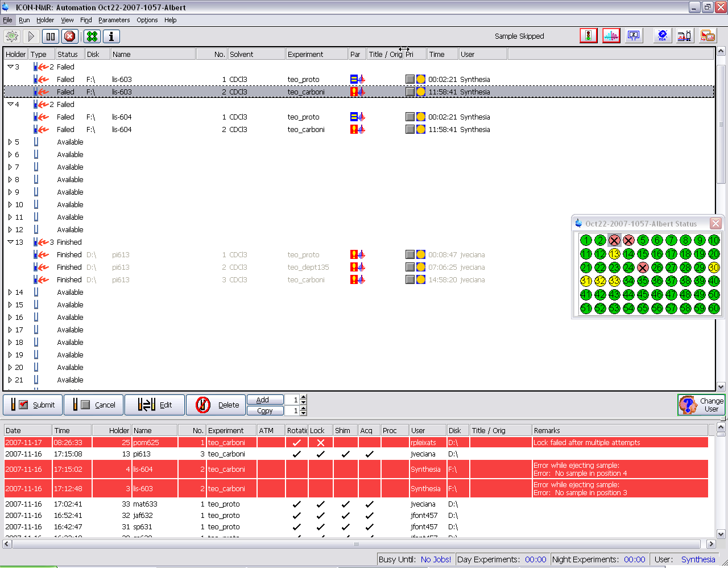The height and width of the screenshot is (568, 728).
Task: Click the Delete button
Action: (216, 405)
